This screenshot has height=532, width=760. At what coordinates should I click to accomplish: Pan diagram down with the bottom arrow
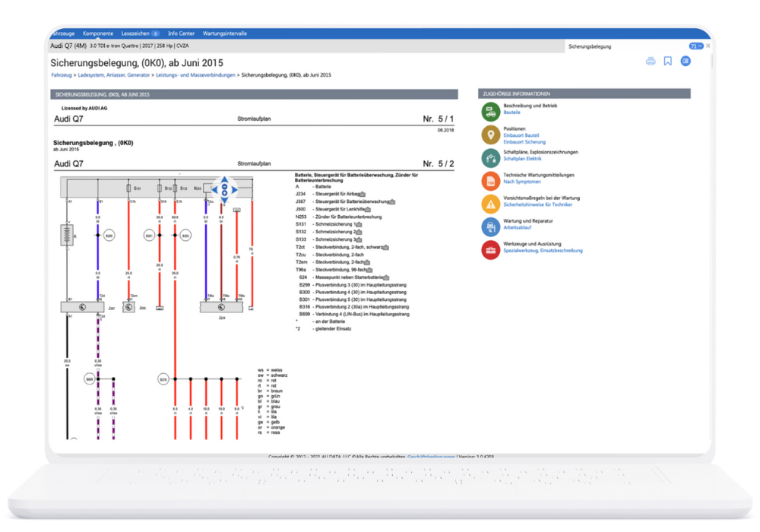[x=224, y=200]
